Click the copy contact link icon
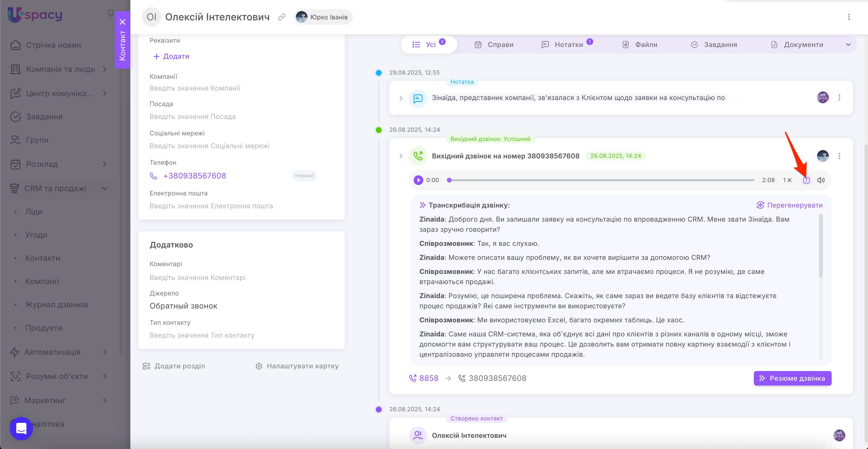868x449 pixels. pos(282,17)
